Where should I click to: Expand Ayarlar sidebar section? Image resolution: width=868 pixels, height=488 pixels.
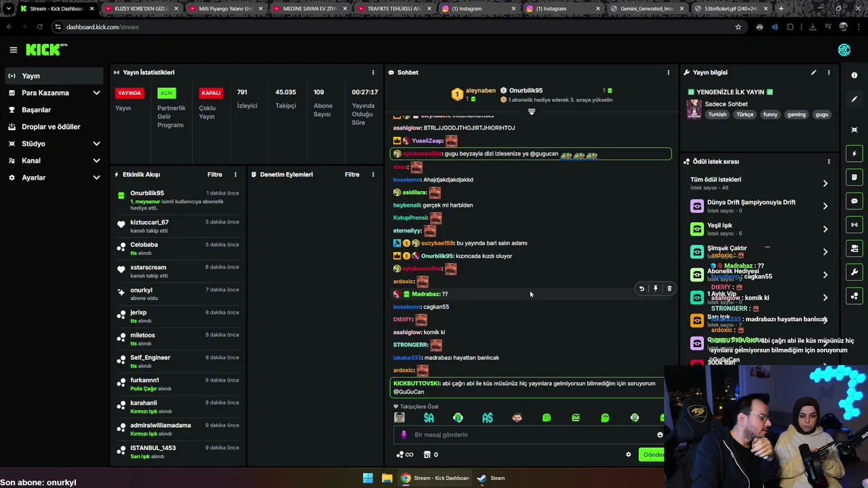point(96,178)
